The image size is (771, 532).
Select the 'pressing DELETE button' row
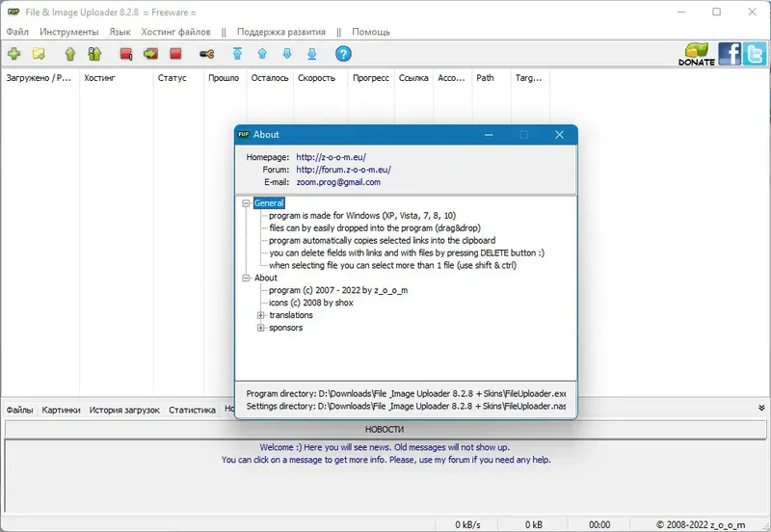(x=407, y=253)
